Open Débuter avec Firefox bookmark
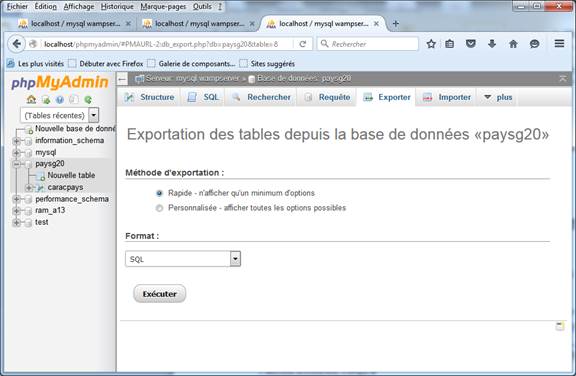The height and width of the screenshot is (376, 576). tap(107, 64)
